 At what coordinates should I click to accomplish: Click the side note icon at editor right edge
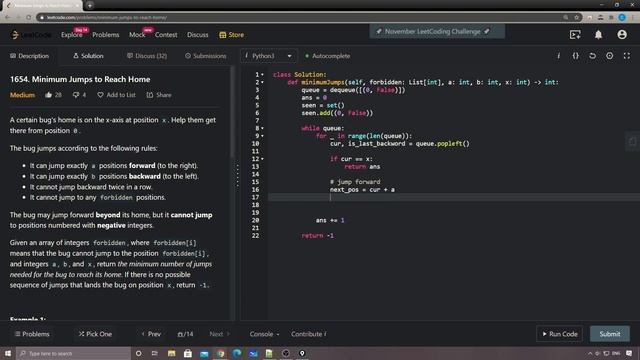[x=633, y=142]
